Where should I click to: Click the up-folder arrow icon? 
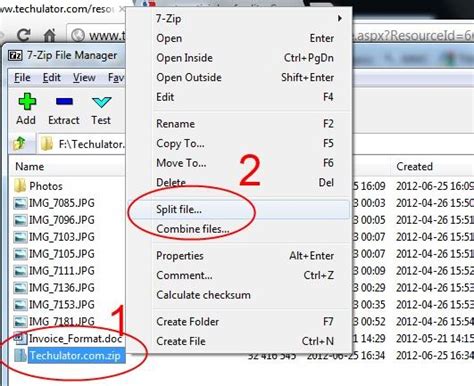(19, 144)
